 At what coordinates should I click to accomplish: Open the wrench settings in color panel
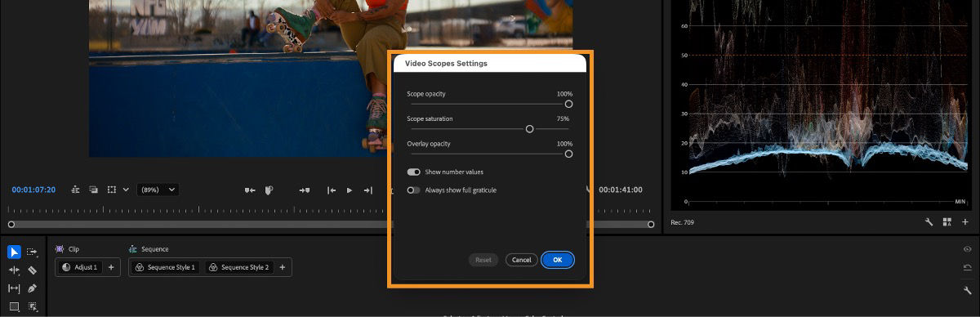pos(967,290)
